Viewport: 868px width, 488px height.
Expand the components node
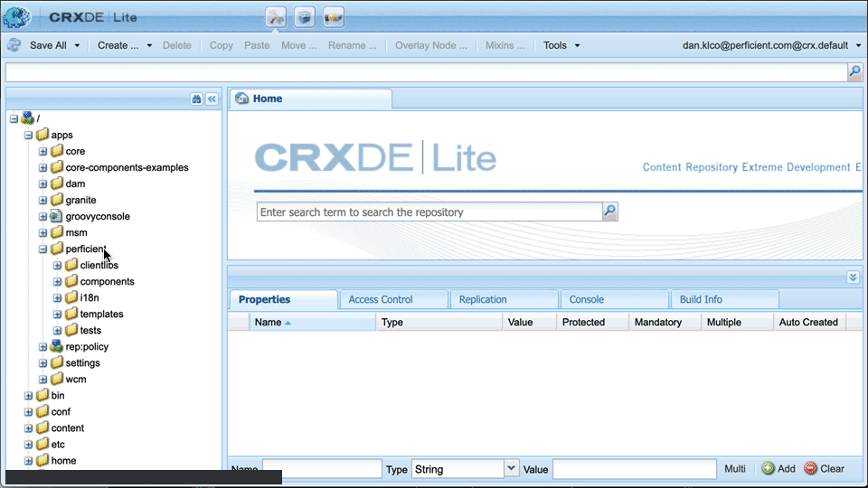[58, 282]
